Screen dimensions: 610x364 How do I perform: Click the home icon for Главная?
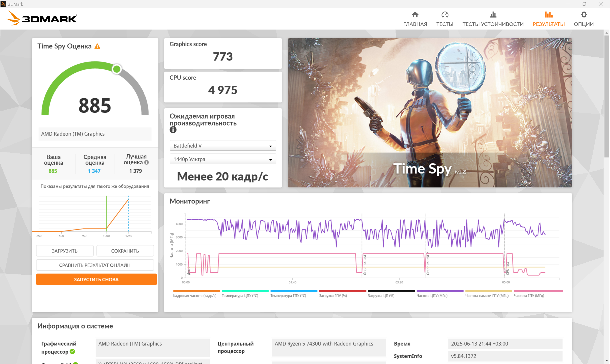[x=415, y=15]
